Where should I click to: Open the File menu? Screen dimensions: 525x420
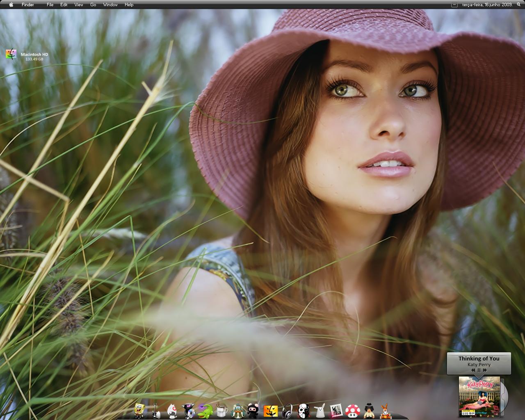pos(50,5)
